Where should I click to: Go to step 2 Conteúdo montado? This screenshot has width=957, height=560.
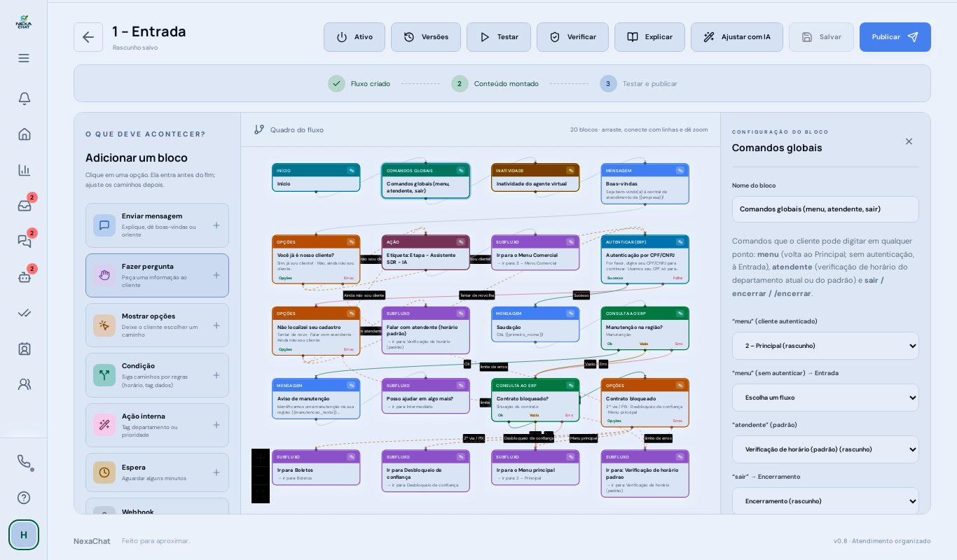coord(495,84)
